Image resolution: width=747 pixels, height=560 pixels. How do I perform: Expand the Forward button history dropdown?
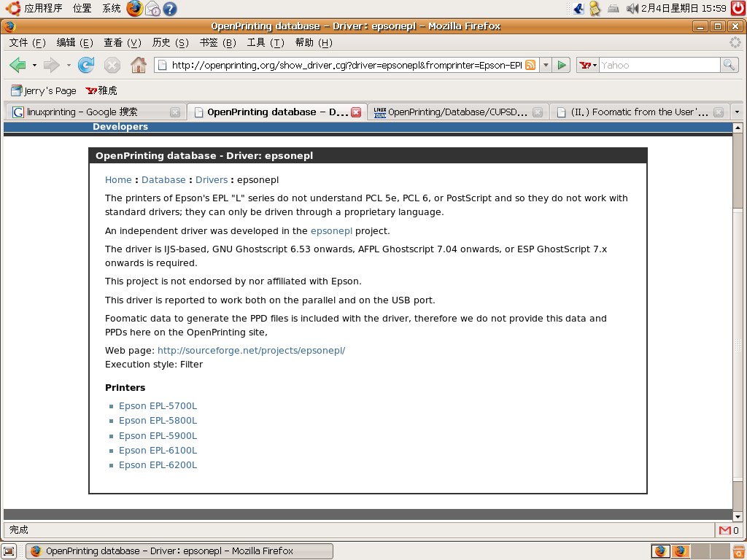(x=69, y=65)
